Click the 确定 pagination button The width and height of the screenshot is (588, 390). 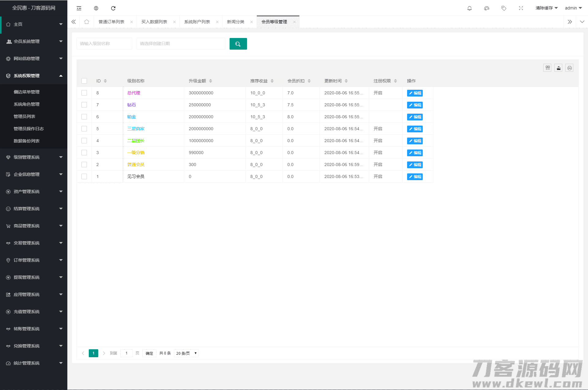coord(149,353)
